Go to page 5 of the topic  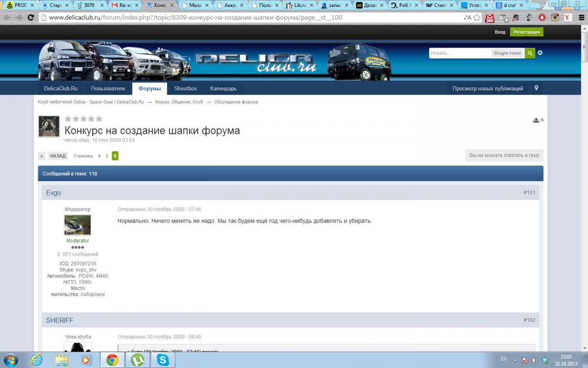107,156
